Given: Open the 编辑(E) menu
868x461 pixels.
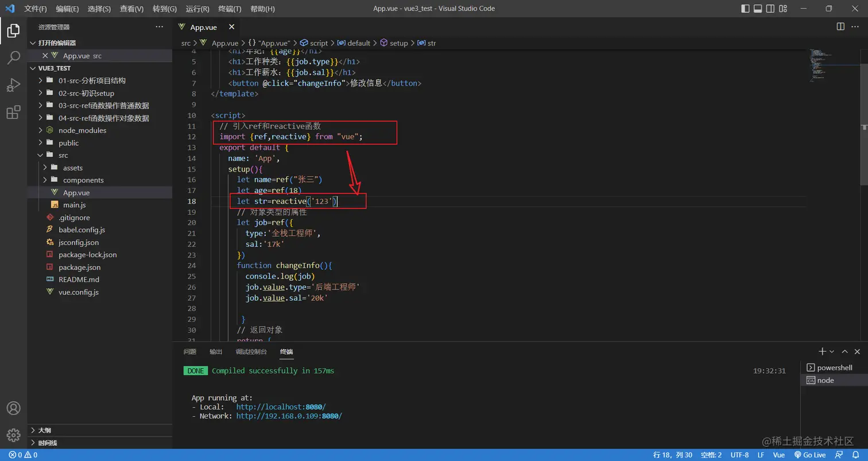Looking at the screenshot, I should (x=68, y=9).
